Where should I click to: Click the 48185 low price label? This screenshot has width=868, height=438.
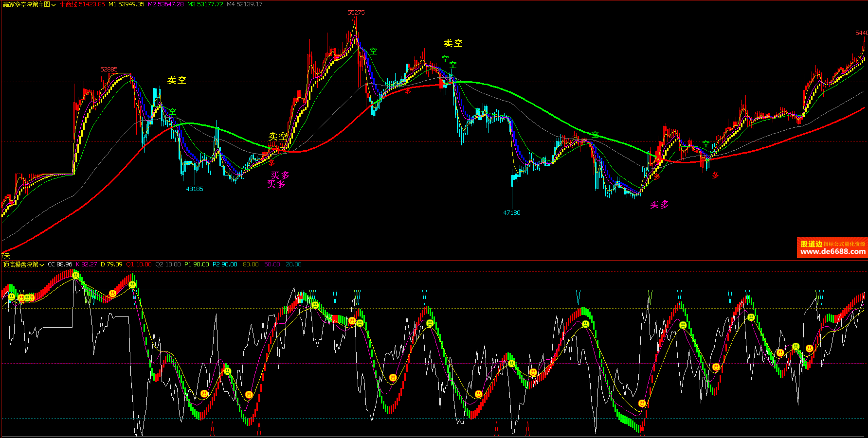point(195,189)
